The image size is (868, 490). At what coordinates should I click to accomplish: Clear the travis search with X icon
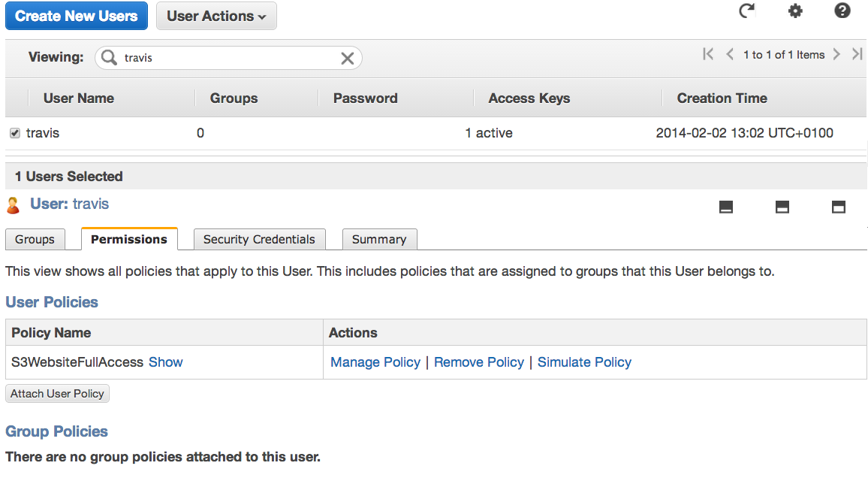(347, 58)
